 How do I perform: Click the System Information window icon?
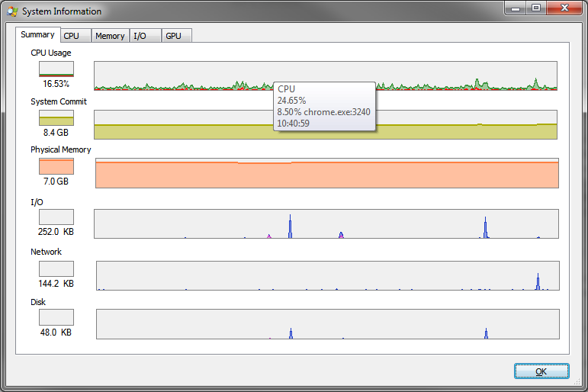(x=12, y=11)
